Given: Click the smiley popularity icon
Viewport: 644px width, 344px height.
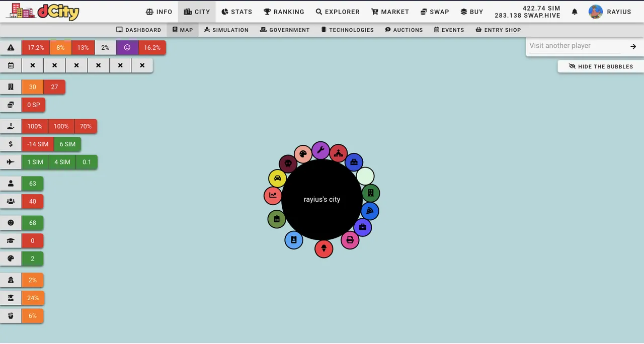Looking at the screenshot, I should pyautogui.click(x=11, y=223).
